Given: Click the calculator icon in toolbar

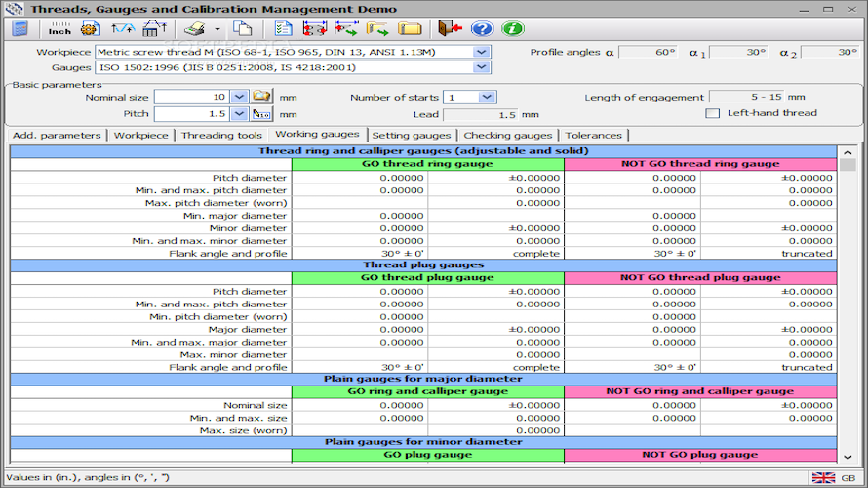Looking at the screenshot, I should (x=20, y=29).
